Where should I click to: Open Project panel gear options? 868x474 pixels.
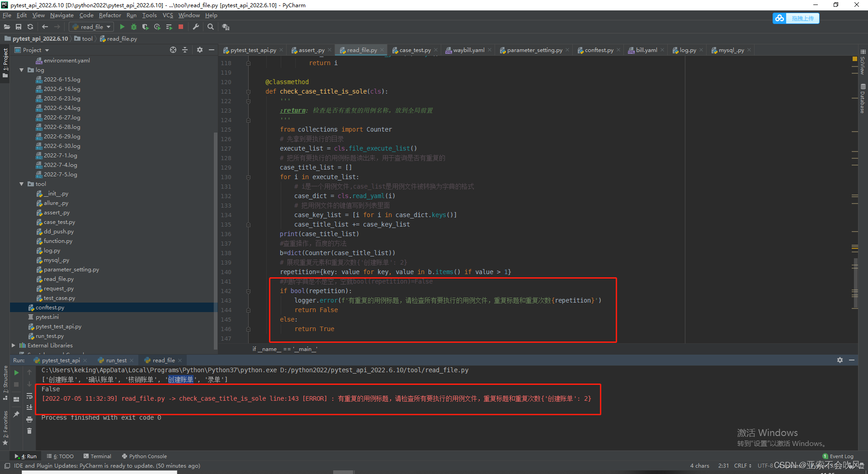click(200, 50)
